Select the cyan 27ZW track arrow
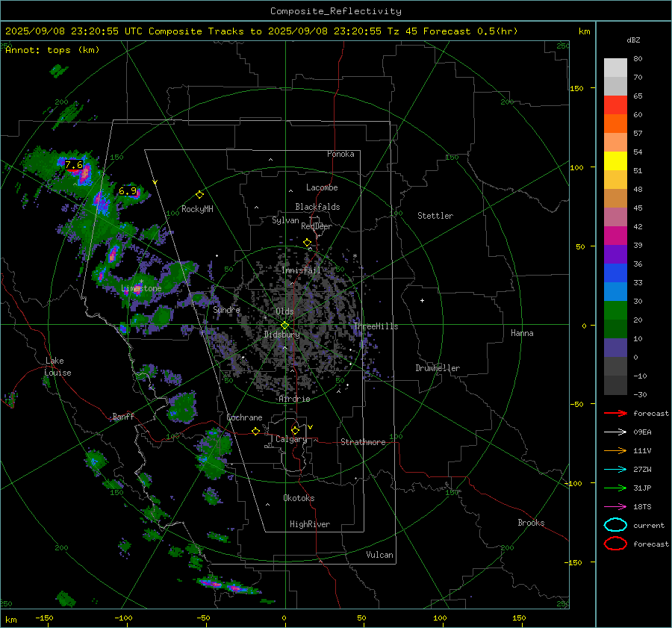The image size is (672, 628). point(615,470)
